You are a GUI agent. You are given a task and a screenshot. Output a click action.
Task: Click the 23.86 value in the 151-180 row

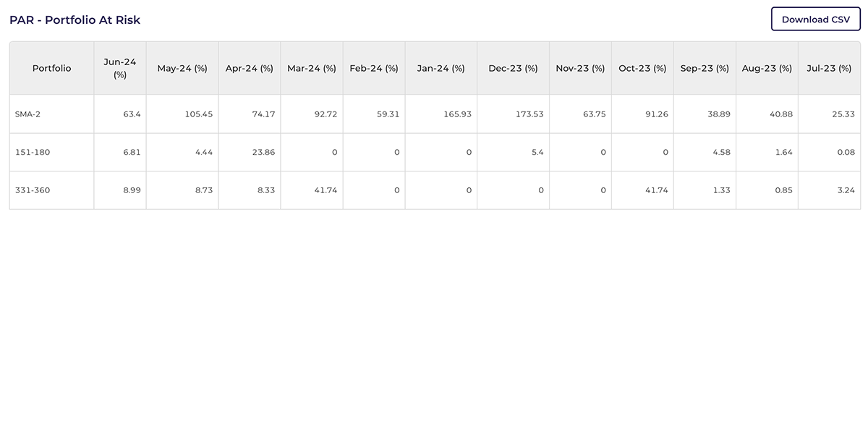point(266,152)
